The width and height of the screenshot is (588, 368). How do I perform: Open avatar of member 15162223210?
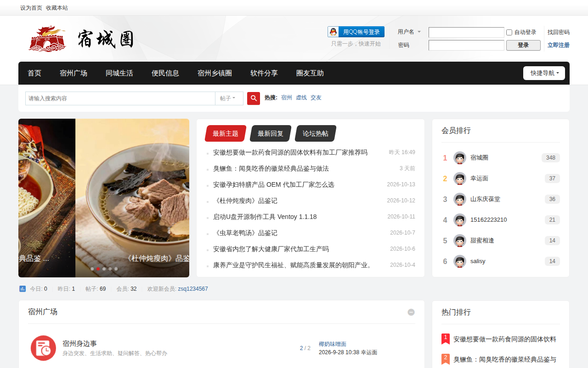point(460,220)
